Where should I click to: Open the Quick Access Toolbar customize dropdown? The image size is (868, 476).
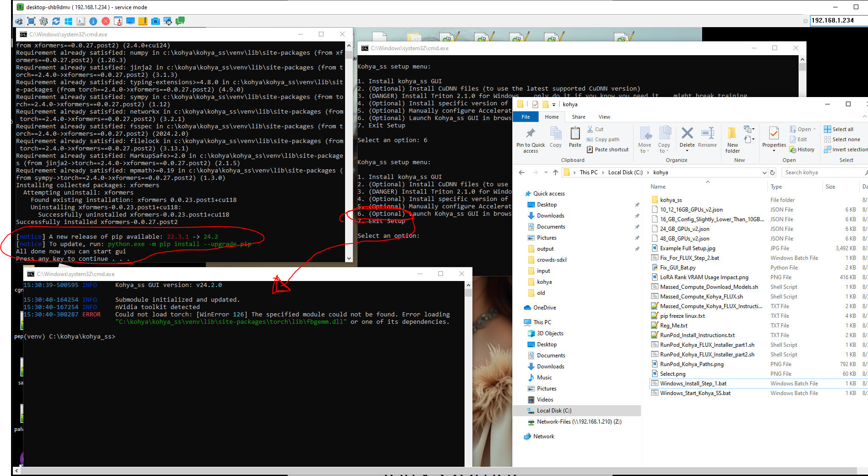(x=554, y=105)
